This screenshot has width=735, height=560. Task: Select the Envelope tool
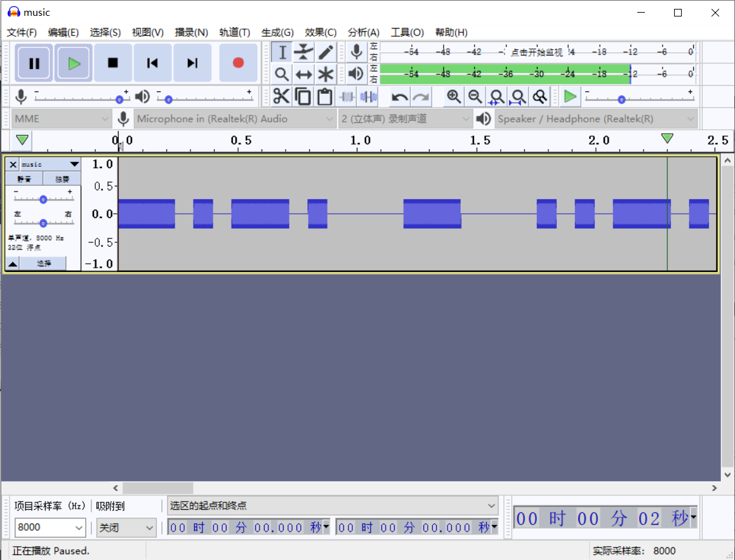304,52
